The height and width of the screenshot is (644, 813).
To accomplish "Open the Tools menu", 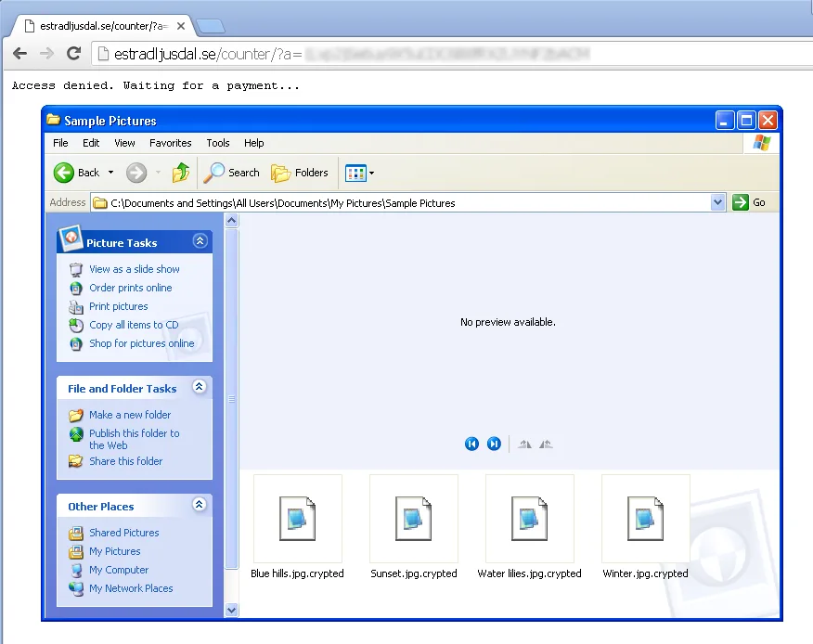I will (218, 143).
